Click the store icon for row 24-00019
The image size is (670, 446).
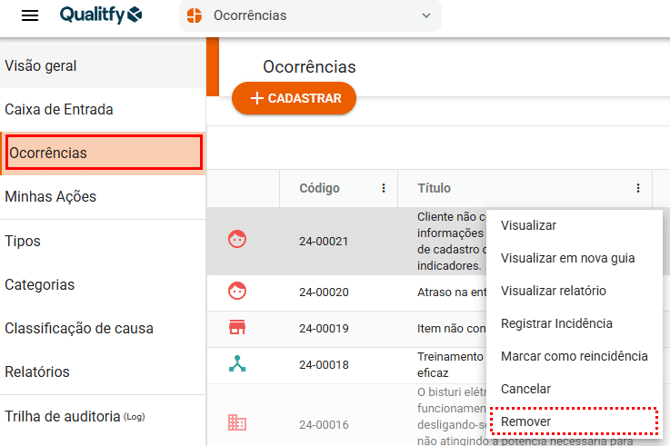click(x=237, y=328)
